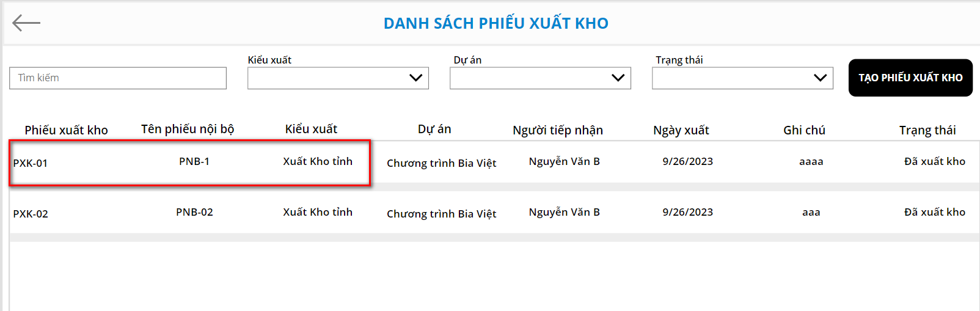Click Đã xuất kho status of PXK-02
This screenshot has width=980, height=311.
[934, 212]
